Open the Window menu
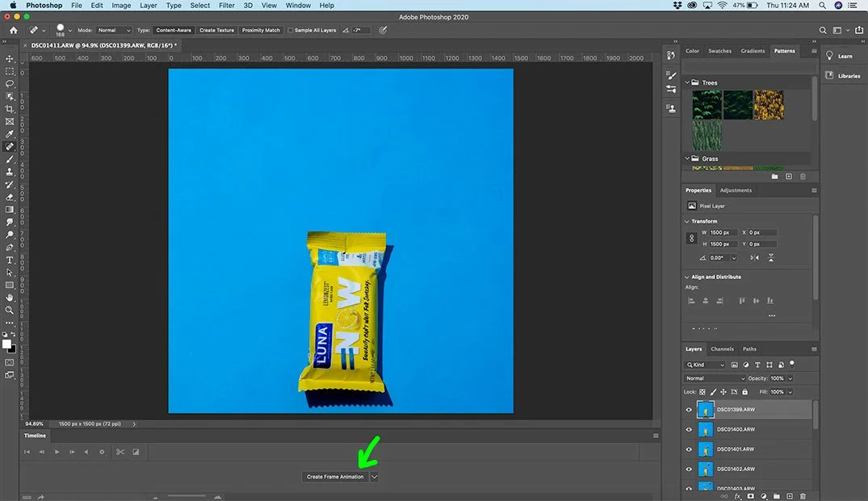Screen dimensions: 868x501 point(298,6)
